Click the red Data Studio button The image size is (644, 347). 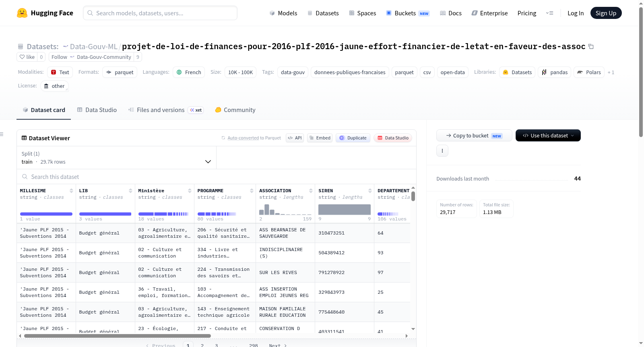click(393, 138)
